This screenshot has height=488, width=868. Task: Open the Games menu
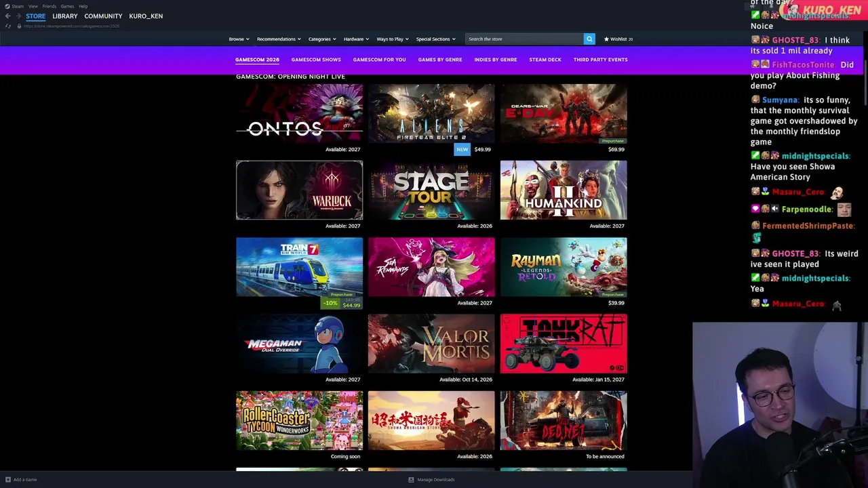(67, 6)
